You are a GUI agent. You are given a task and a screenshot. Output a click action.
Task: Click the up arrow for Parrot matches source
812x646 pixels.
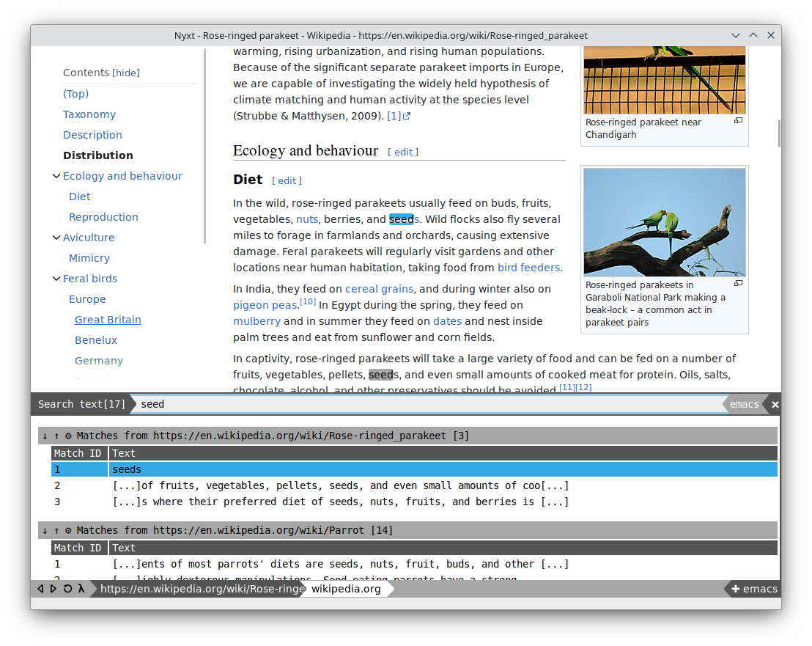[56, 530]
